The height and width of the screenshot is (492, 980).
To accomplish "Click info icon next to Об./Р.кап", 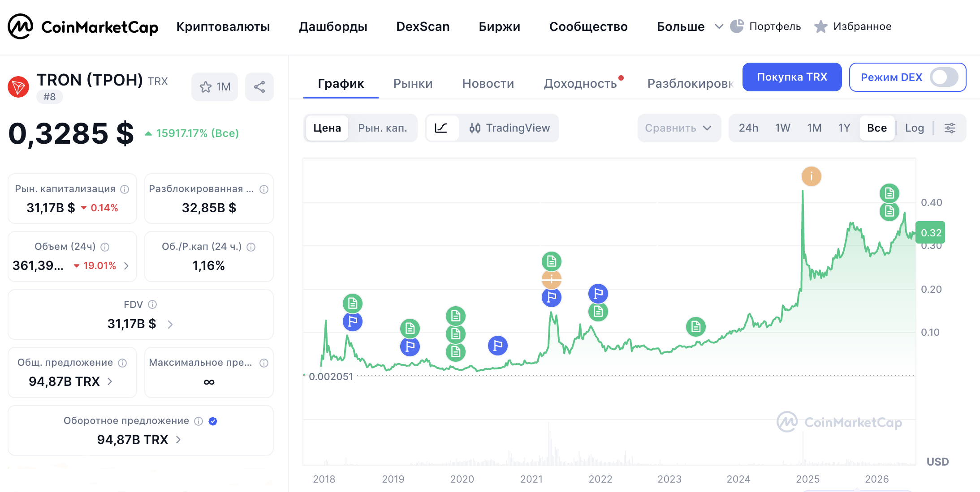I will click(251, 247).
